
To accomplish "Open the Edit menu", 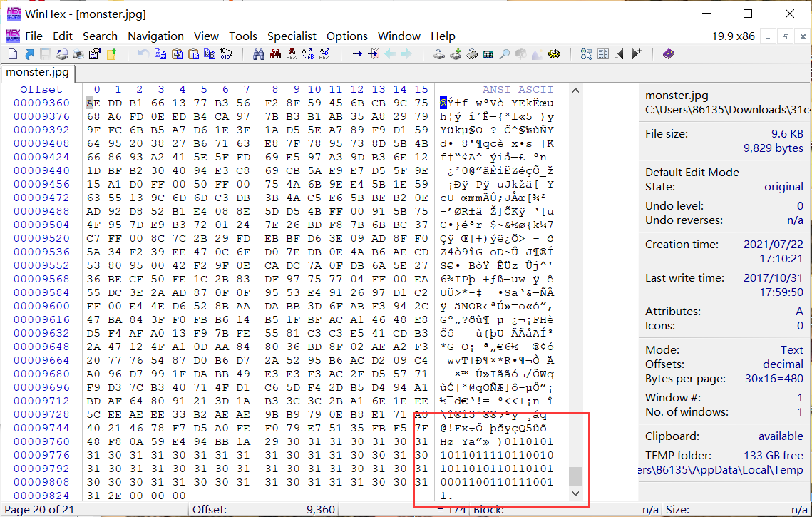I will [x=63, y=36].
